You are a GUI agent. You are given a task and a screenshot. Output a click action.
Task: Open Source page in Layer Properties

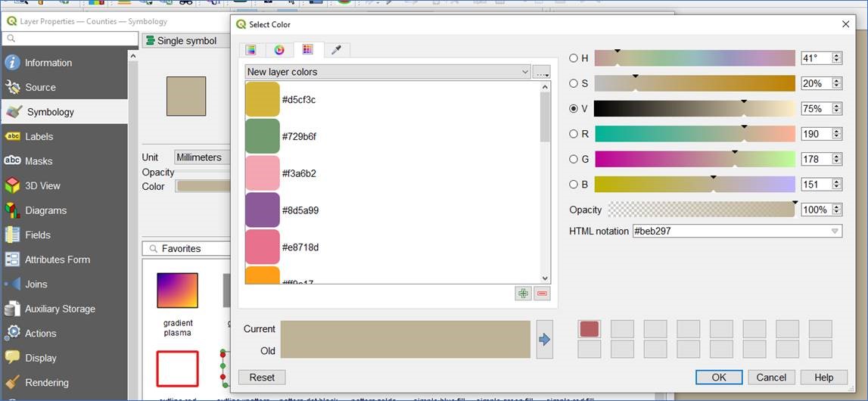coord(64,88)
